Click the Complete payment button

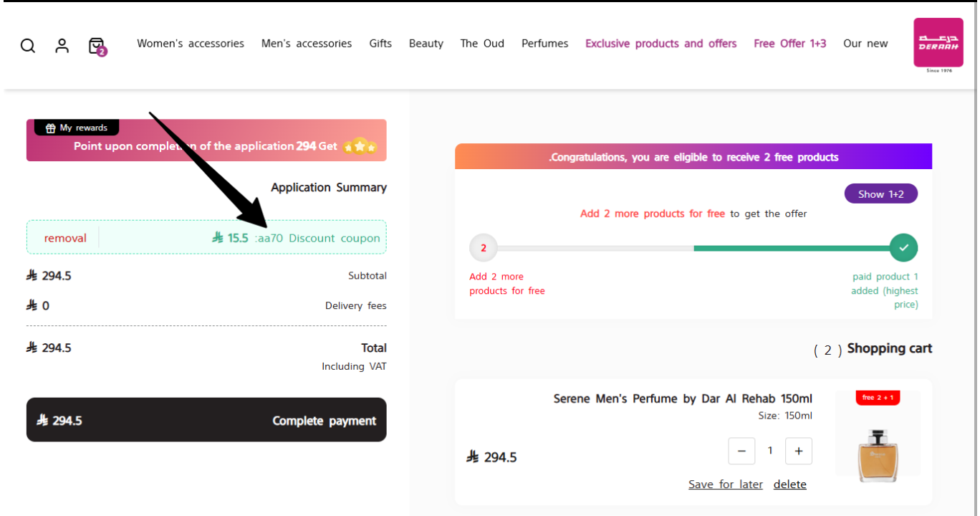206,420
